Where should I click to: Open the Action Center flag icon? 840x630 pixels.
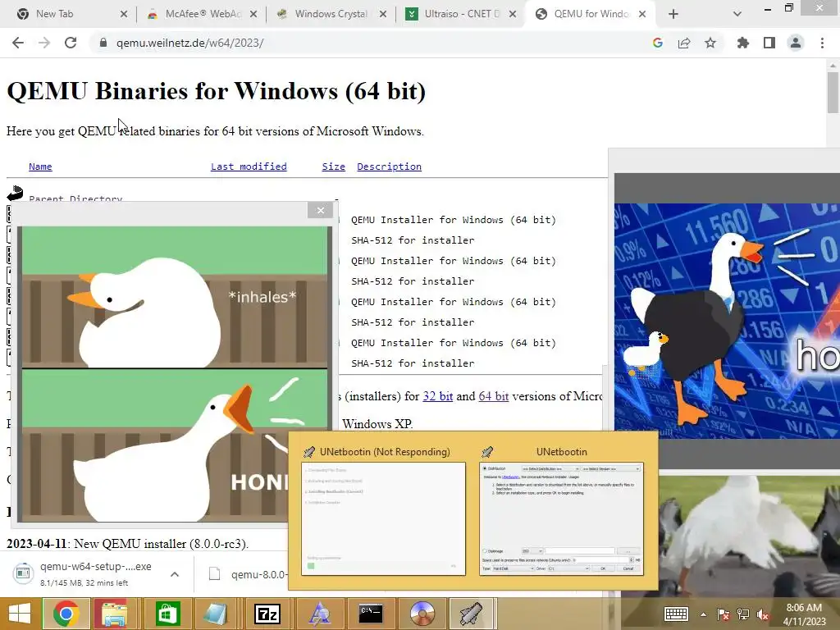tap(724, 614)
